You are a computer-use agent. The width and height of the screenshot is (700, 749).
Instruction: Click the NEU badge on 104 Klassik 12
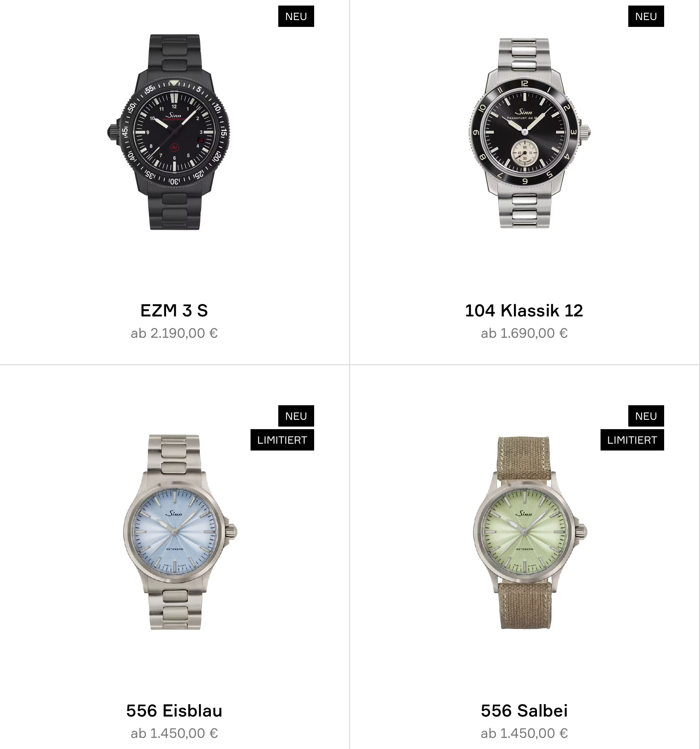click(x=646, y=16)
